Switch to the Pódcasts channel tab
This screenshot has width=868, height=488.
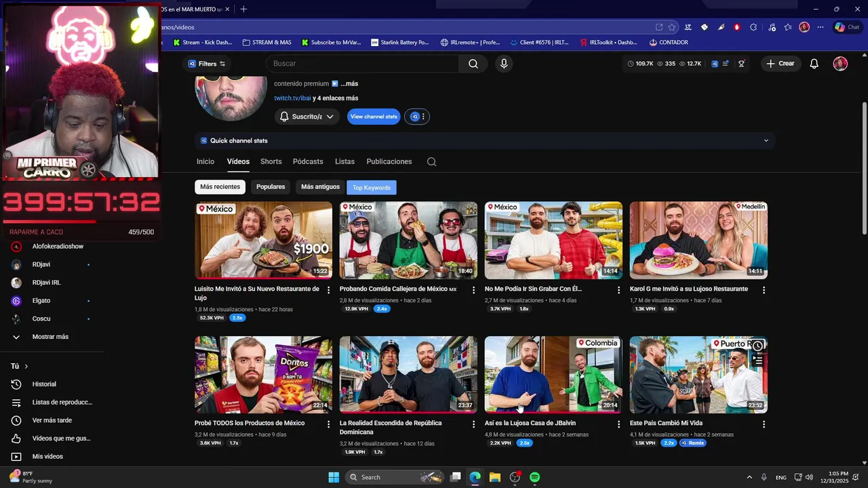tap(308, 162)
